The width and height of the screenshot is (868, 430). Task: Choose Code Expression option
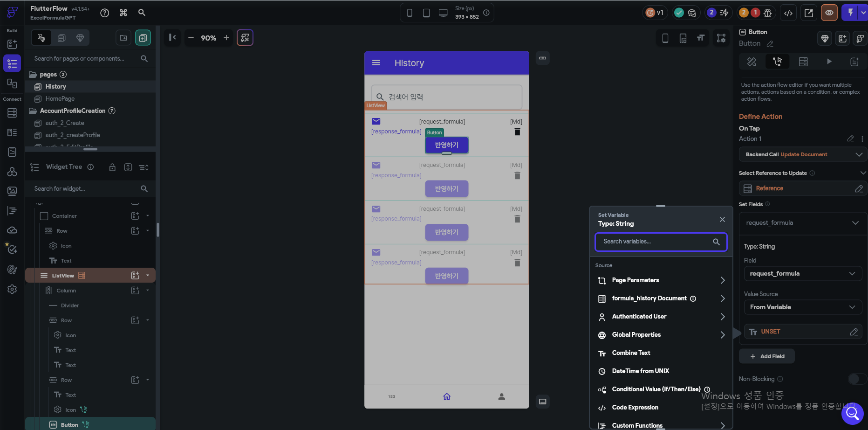click(x=661, y=408)
